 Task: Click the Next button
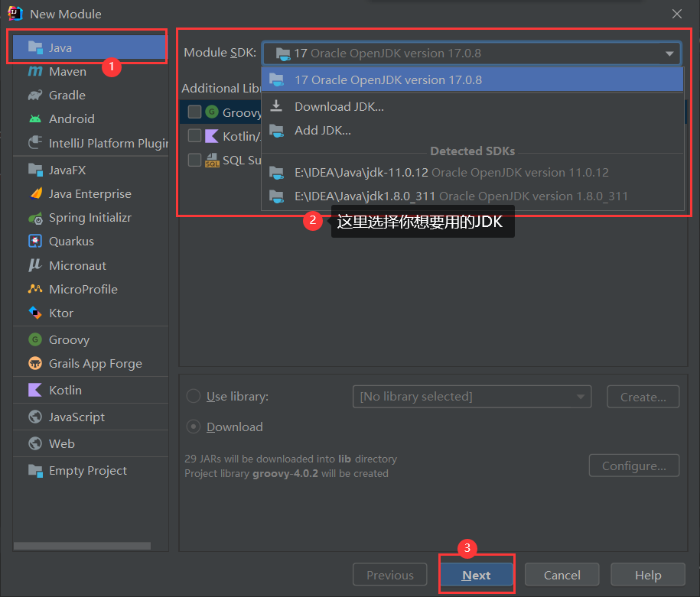click(x=477, y=575)
